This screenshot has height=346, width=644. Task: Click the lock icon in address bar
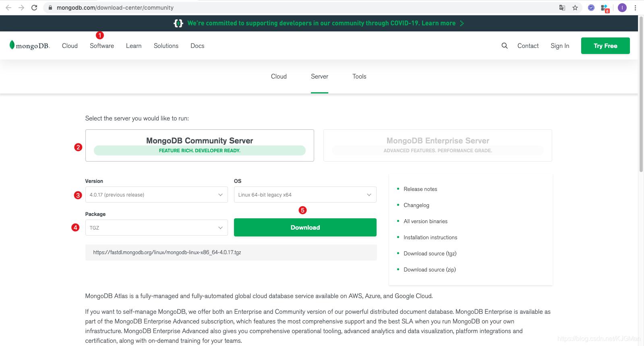pyautogui.click(x=50, y=8)
